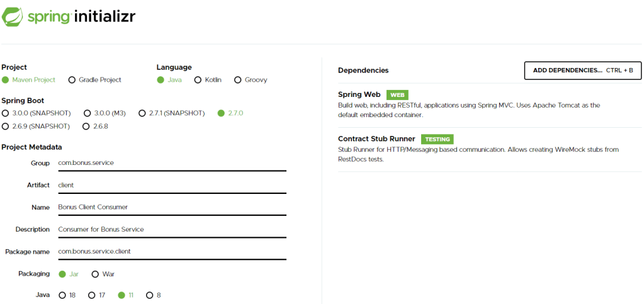The height and width of the screenshot is (304, 644).
Task: Click the Package name input field
Action: (171, 252)
